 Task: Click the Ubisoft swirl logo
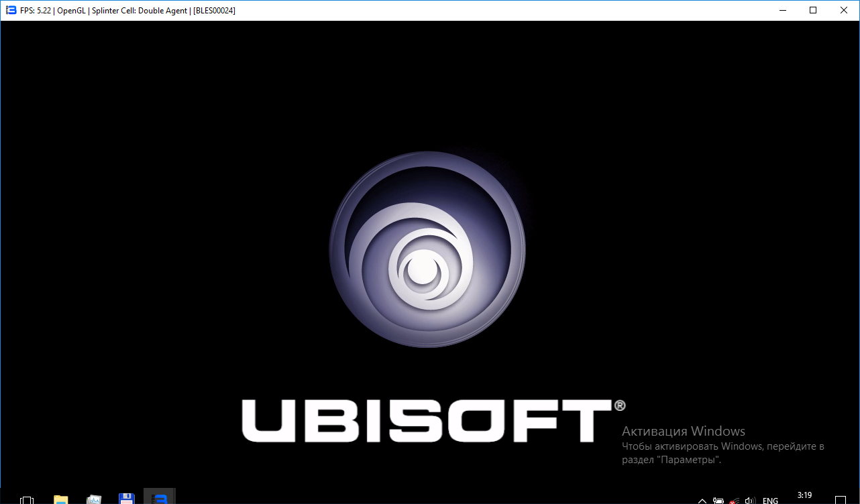pos(427,248)
